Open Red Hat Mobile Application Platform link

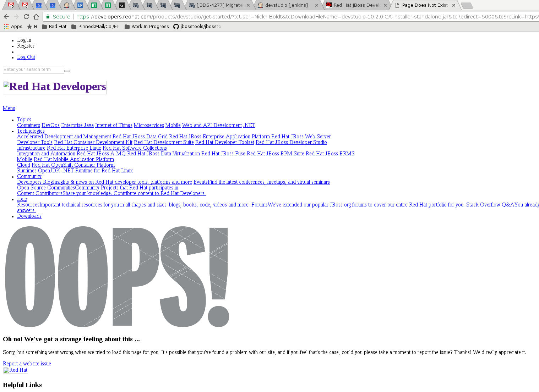74,159
